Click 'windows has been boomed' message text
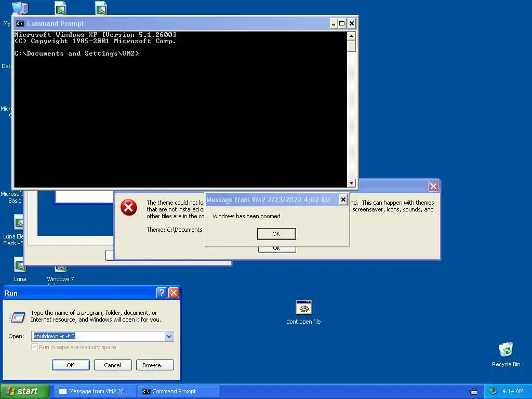This screenshot has width=532, height=399. tap(247, 216)
